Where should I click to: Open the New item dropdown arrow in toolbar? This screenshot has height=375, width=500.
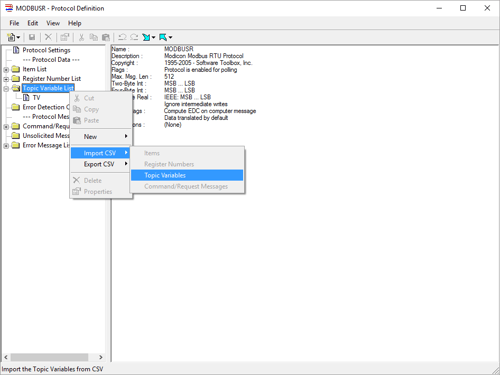coord(18,37)
